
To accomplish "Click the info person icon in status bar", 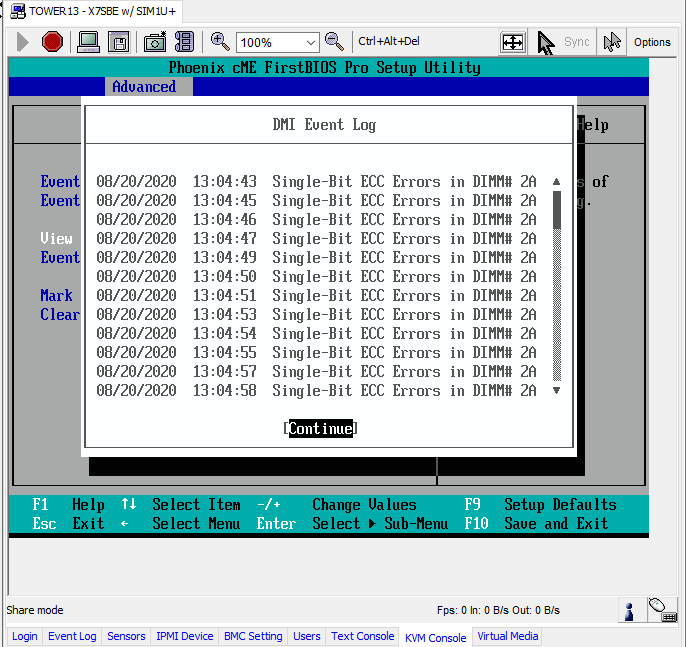I will pos(630,611).
